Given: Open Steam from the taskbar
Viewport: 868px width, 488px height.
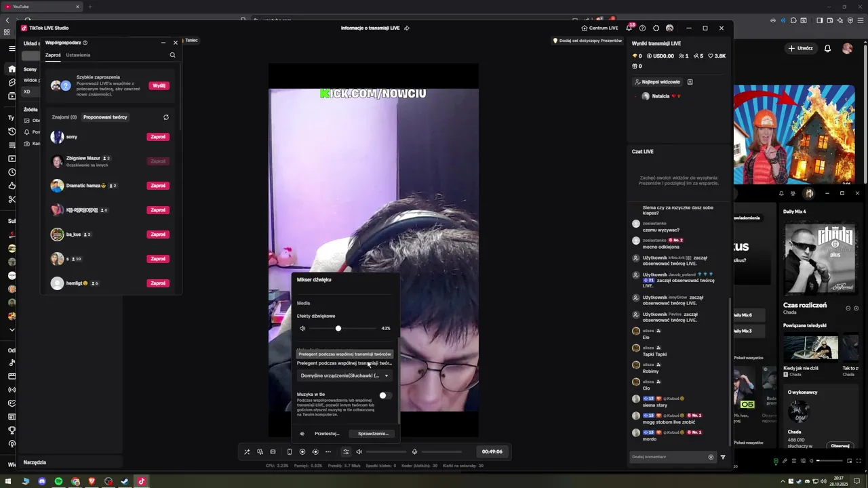Looking at the screenshot, I should tap(125, 481).
